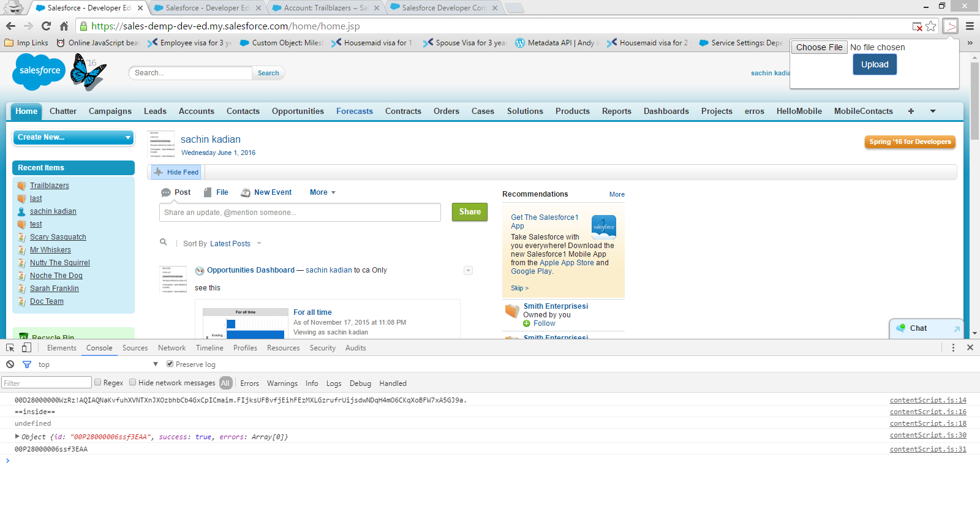Show more bookmarks with the chevron
Image resolution: width=980 pixels, height=525 pixels.
970,43
